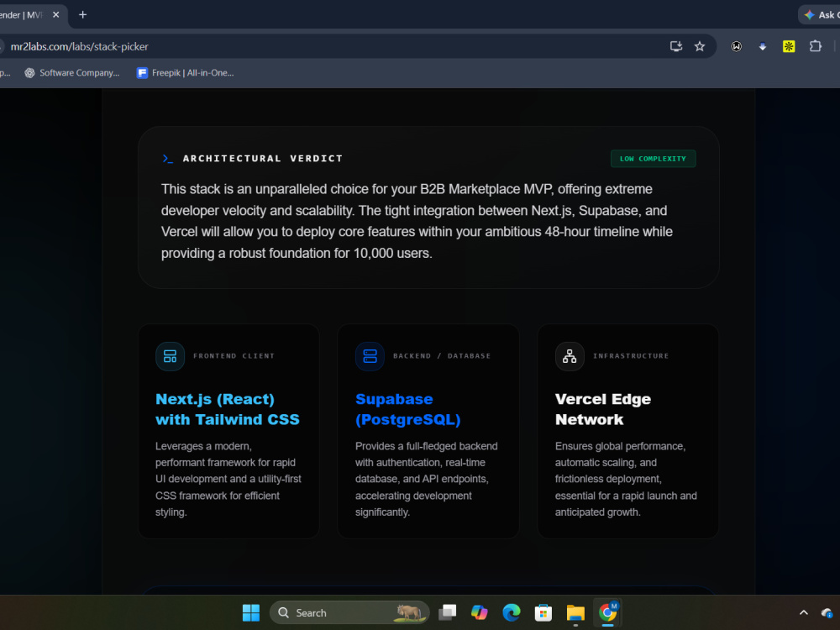Bookmark this page with the star icon
Image resolution: width=840 pixels, height=630 pixels.
700,46
